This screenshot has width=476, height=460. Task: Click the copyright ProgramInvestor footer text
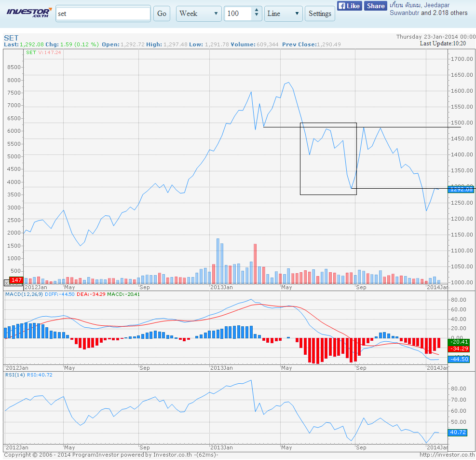(111, 455)
